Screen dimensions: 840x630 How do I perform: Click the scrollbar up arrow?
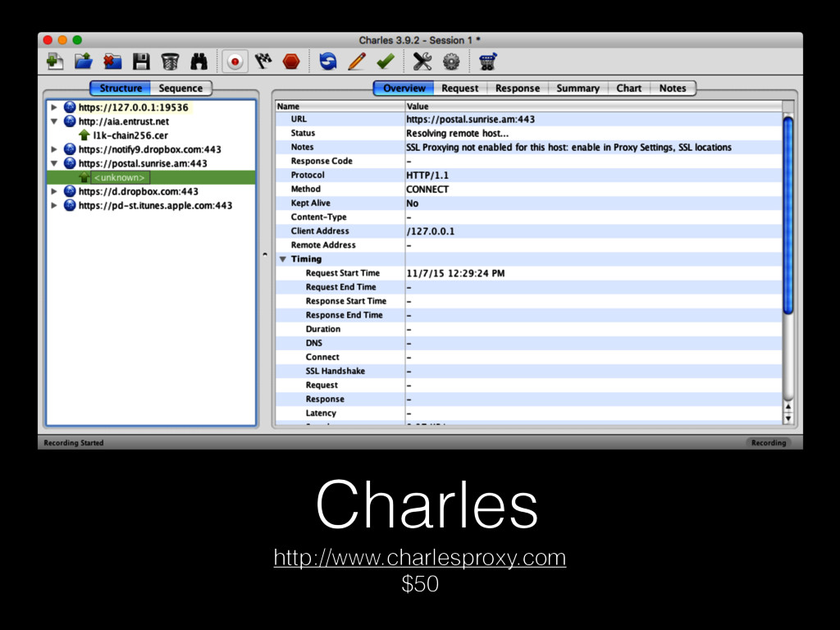point(788,407)
